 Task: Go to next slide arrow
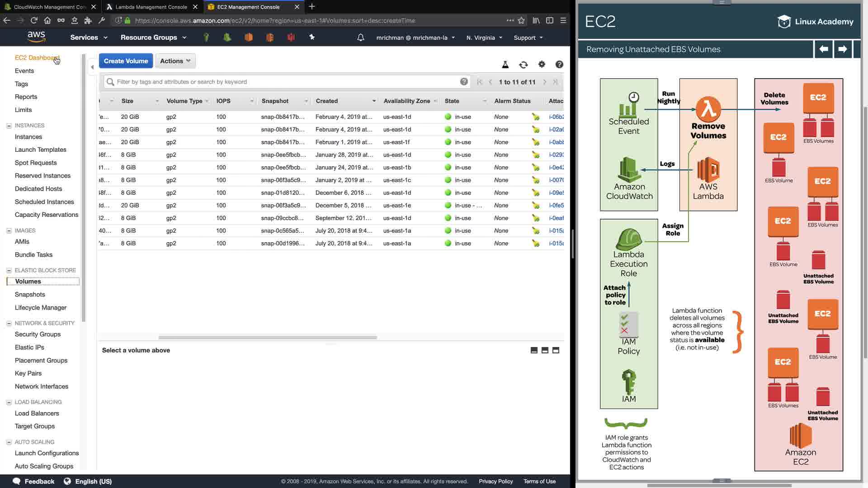[x=842, y=49]
